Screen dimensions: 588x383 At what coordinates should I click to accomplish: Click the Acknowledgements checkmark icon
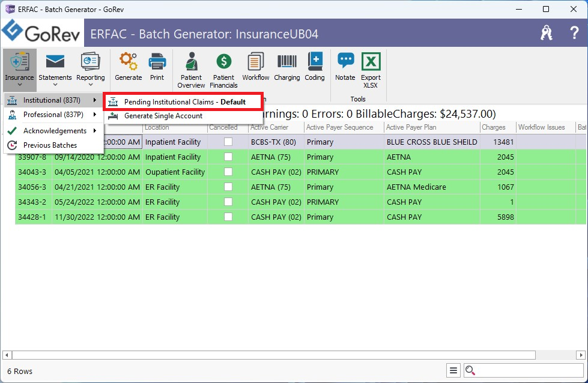point(13,130)
